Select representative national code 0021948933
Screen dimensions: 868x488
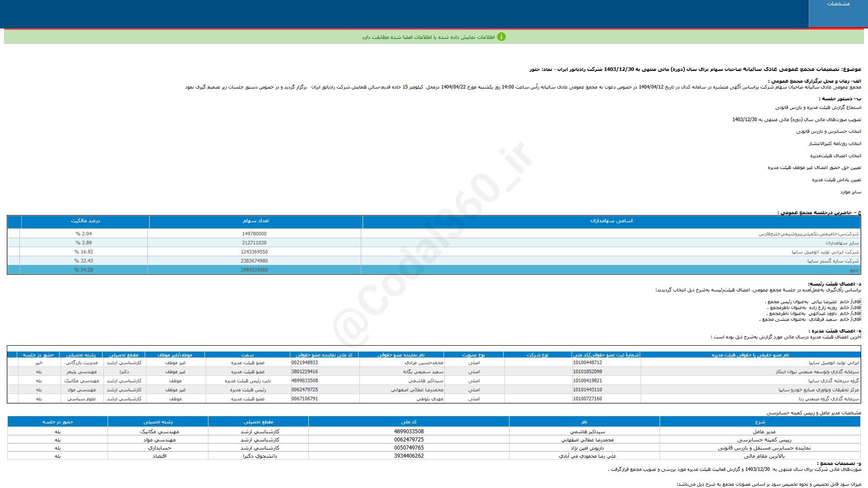[305, 363]
